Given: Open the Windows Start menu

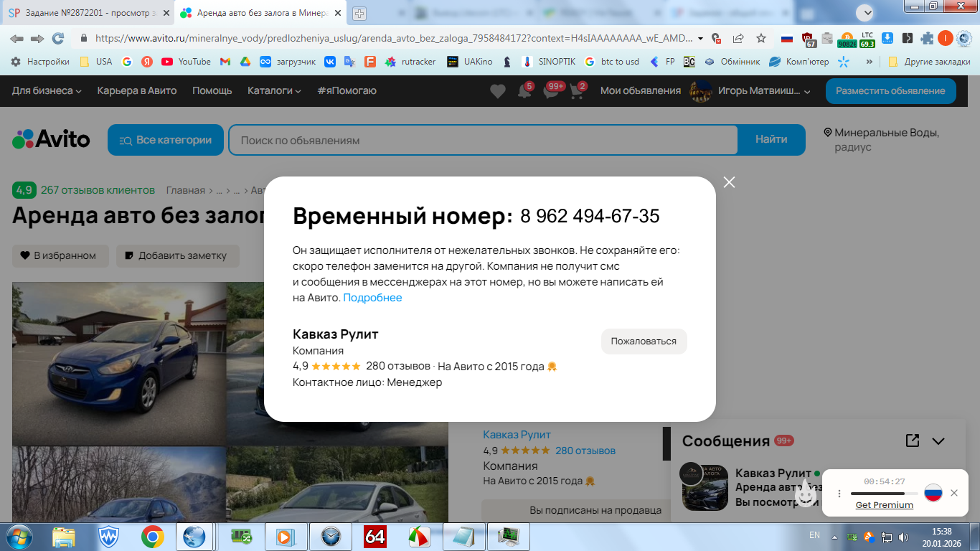Looking at the screenshot, I should (x=19, y=537).
